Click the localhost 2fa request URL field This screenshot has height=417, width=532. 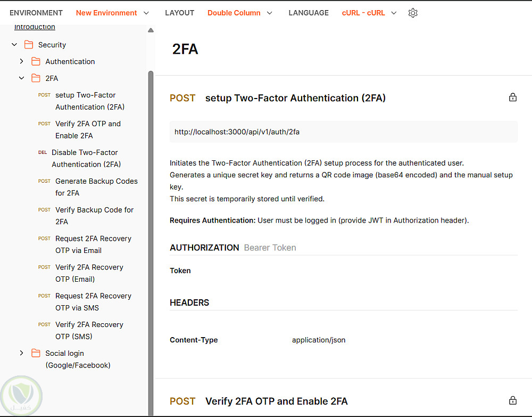click(343, 132)
